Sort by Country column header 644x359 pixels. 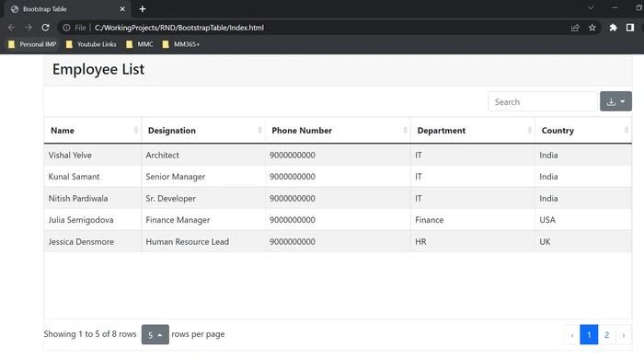tap(583, 130)
